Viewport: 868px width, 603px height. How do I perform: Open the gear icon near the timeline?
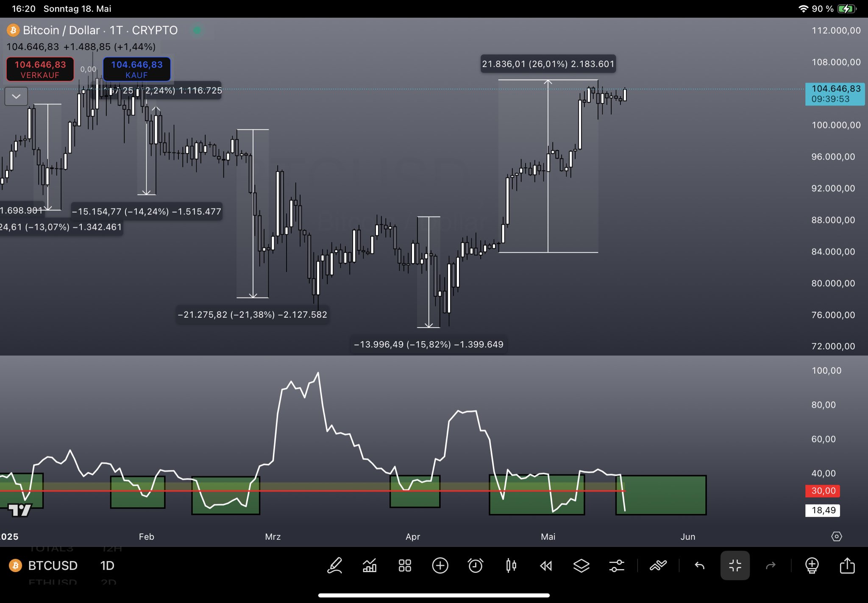[837, 536]
